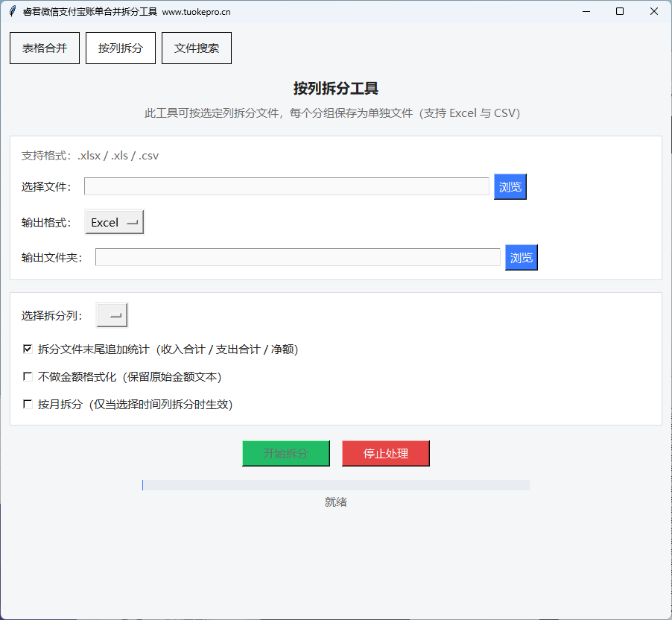The height and width of the screenshot is (620, 672).
Task: Click the 按列拆分工具 heading
Action: point(335,89)
